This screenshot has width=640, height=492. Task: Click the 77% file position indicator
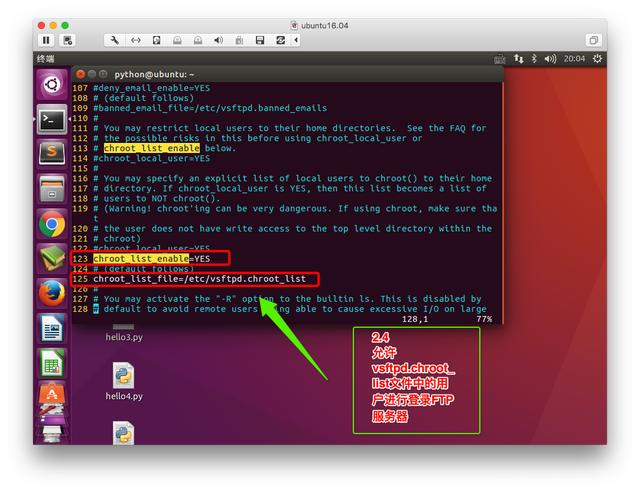pyautogui.click(x=484, y=319)
